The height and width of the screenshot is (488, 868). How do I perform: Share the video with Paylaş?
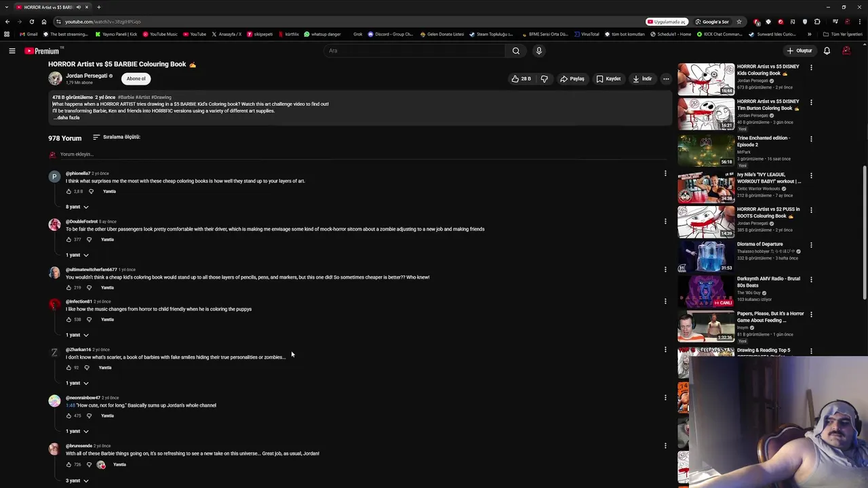tap(572, 79)
